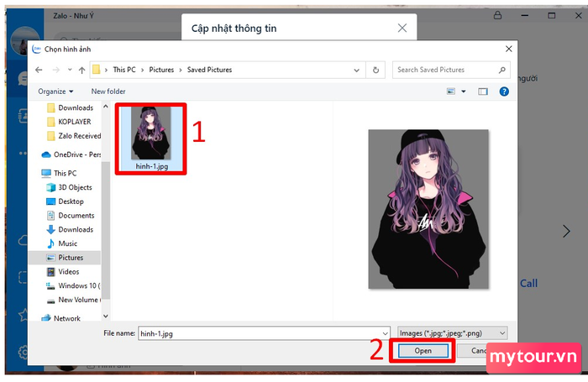The height and width of the screenshot is (382, 588).
Task: Click the navigation pane scroll up arrow
Action: tap(106, 107)
